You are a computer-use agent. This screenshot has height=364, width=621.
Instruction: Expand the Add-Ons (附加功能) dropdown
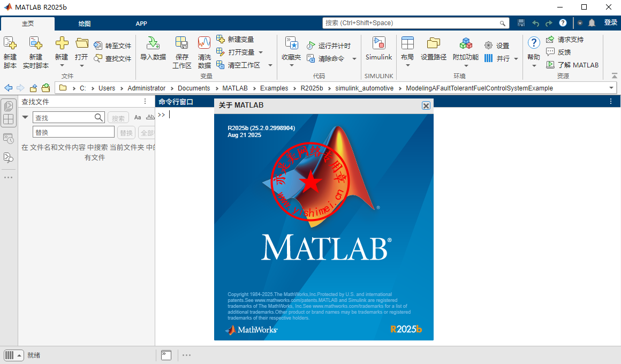pyautogui.click(x=465, y=65)
